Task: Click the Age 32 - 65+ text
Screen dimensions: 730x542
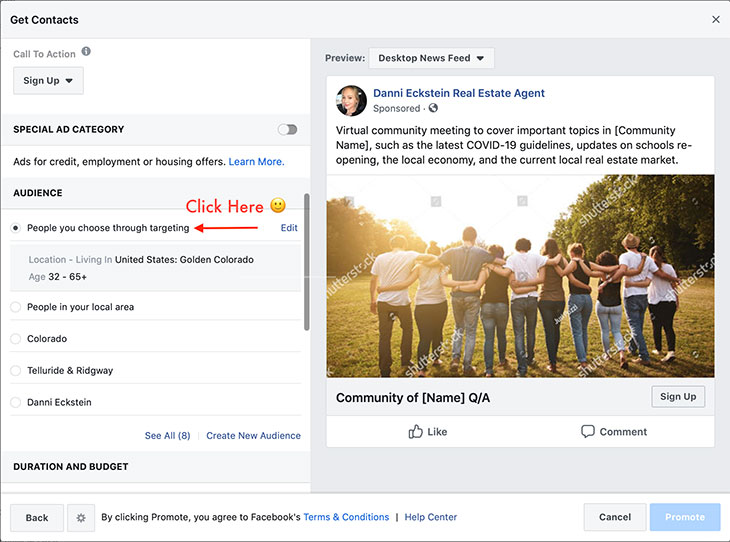Action: [58, 277]
